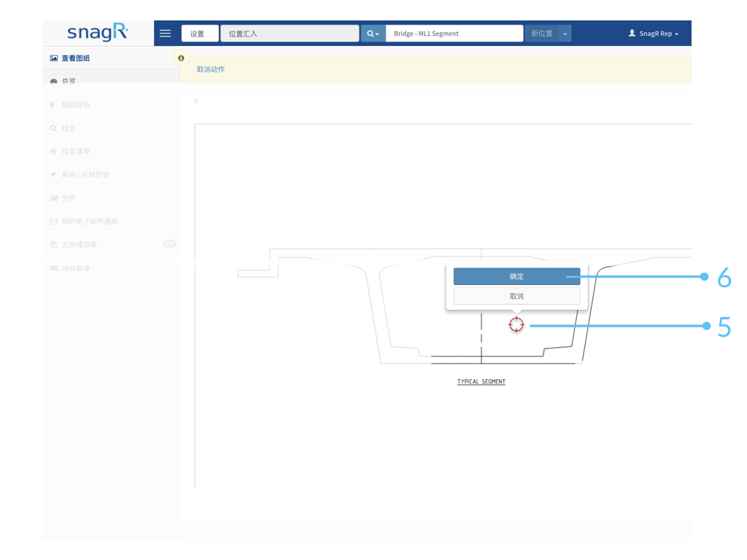The image size is (747, 560).
Task: Click 取消 in the popup
Action: click(x=516, y=296)
